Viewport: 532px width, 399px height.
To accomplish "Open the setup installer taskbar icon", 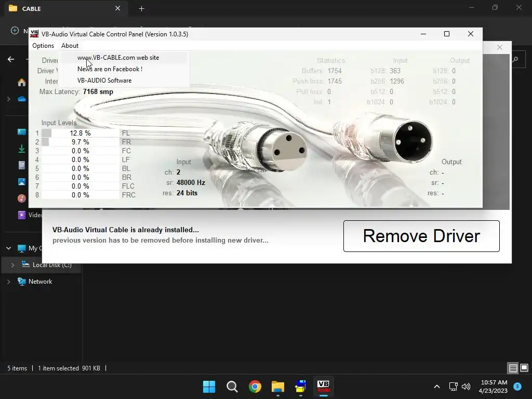I will [301, 387].
